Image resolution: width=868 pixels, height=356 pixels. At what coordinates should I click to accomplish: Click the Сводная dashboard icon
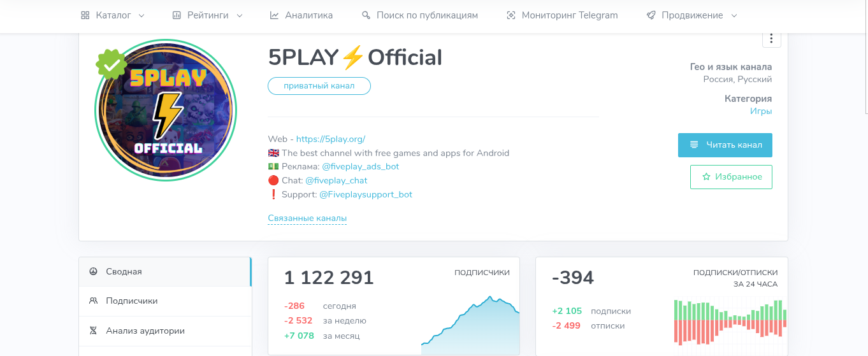point(93,271)
